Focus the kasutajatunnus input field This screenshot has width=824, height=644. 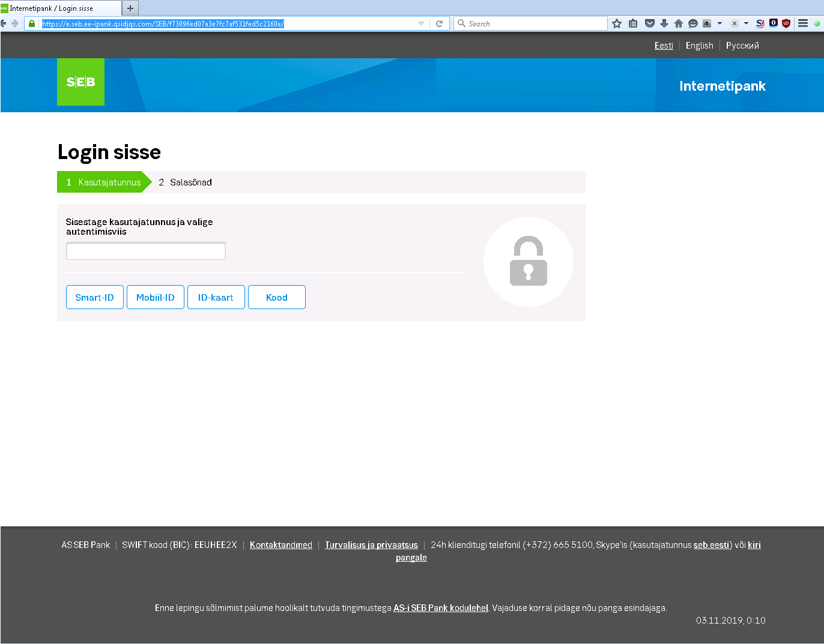pyautogui.click(x=146, y=251)
